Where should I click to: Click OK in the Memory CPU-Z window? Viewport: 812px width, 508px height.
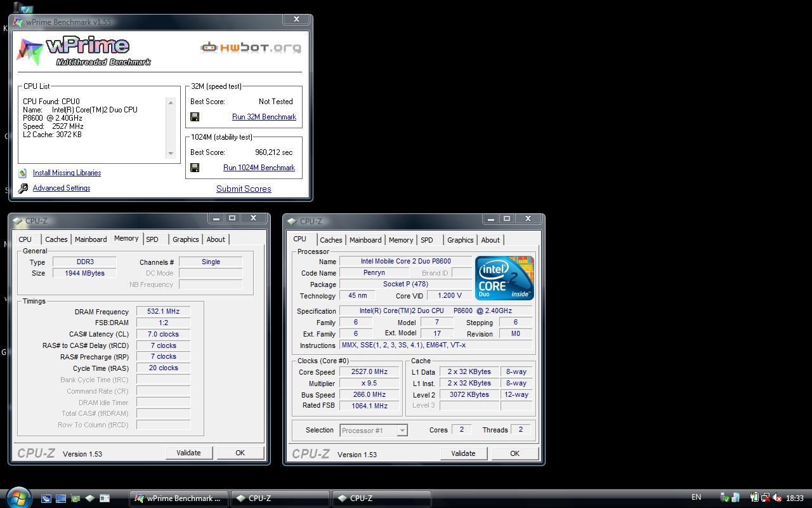click(x=240, y=453)
